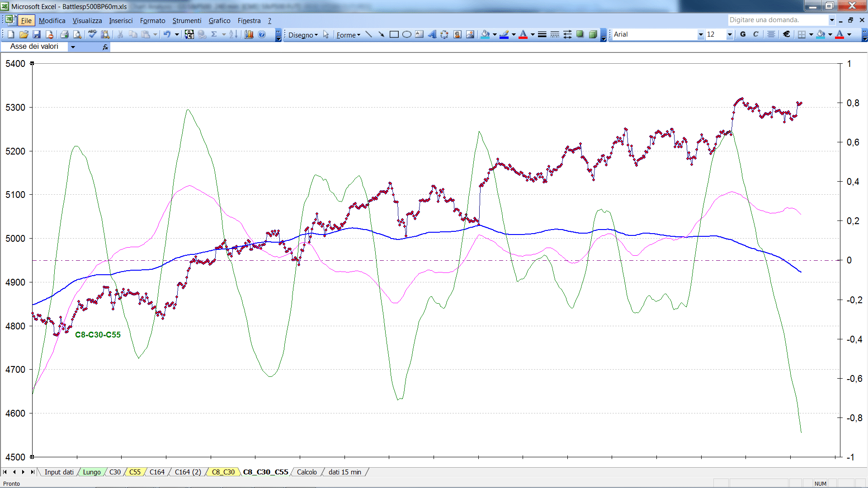Open the Grafico menu

tap(219, 21)
